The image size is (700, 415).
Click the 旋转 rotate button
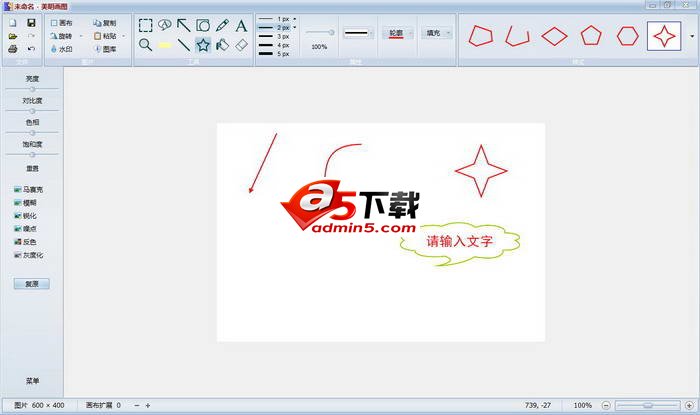62,36
